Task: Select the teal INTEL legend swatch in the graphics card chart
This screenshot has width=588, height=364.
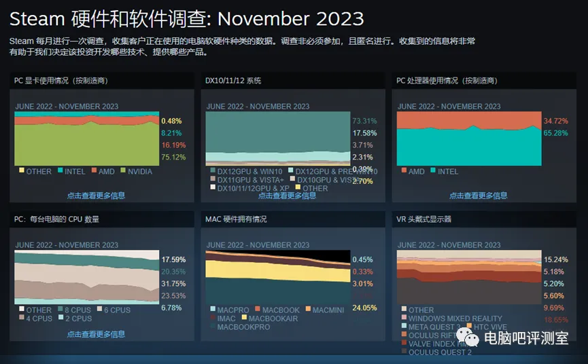Action: point(60,170)
